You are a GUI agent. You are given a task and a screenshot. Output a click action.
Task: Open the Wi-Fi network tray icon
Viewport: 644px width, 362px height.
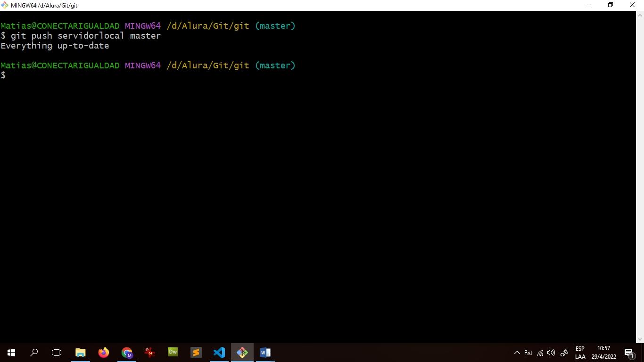[x=540, y=353]
